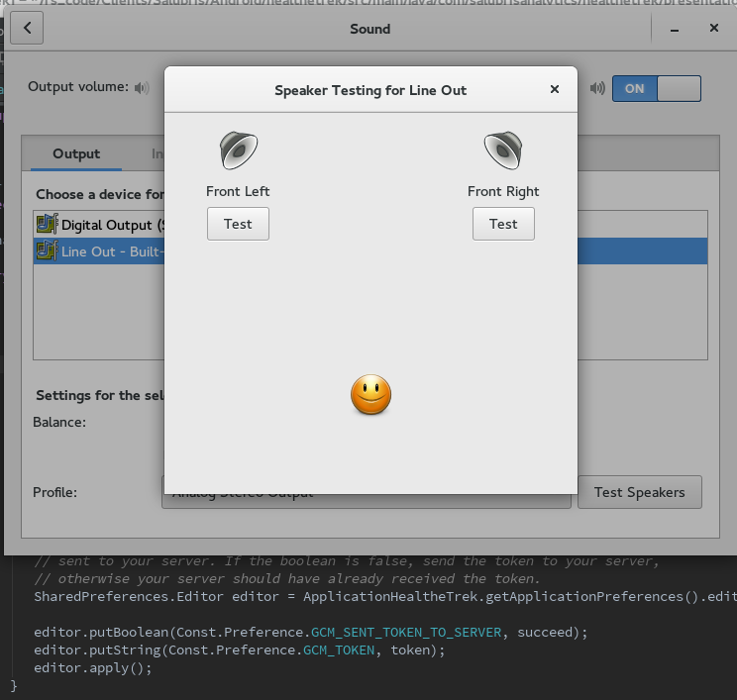Click the Line Out sound card icon
This screenshot has width=737, height=700.
pos(47,250)
